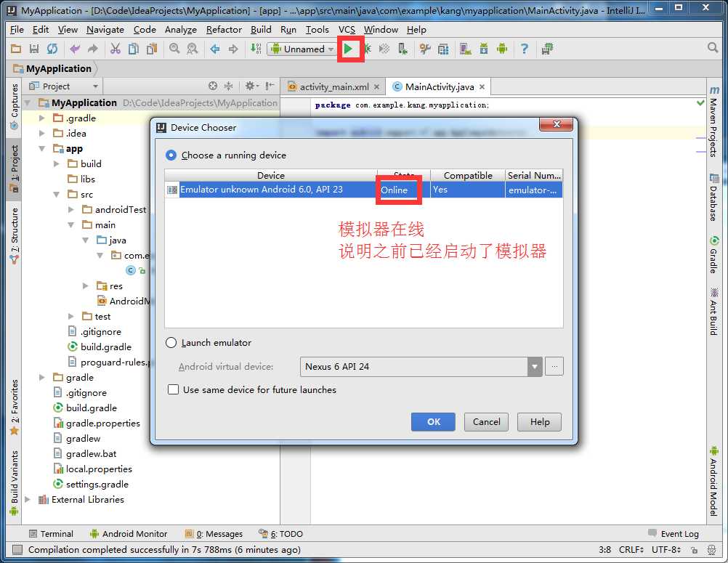Click the Project Structure icon
The height and width of the screenshot is (563, 728).
(443, 49)
